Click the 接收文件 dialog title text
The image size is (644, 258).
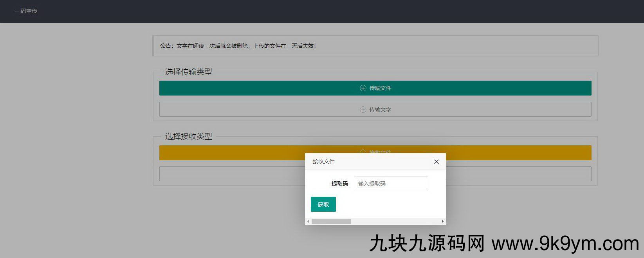click(x=323, y=161)
